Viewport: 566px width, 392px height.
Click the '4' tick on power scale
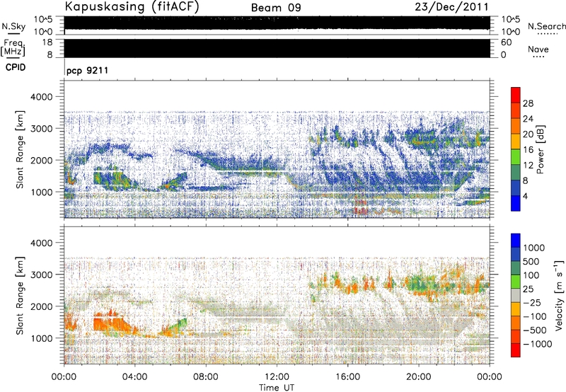(x=525, y=196)
